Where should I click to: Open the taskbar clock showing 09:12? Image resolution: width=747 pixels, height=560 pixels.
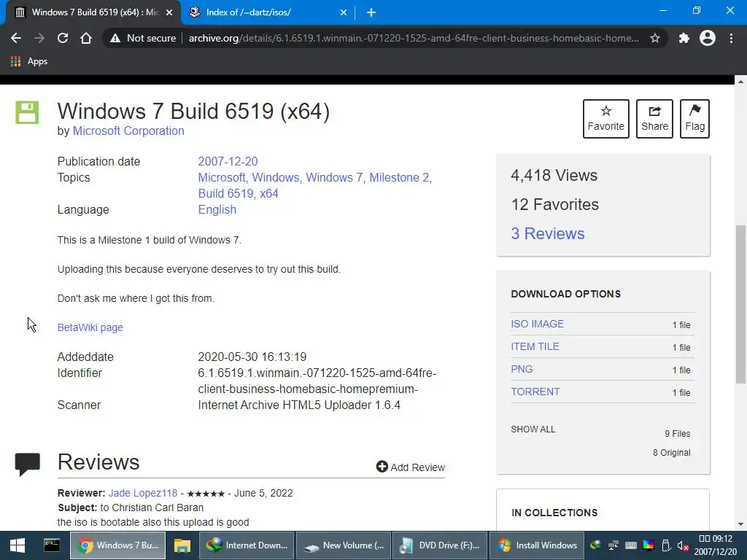coord(716,545)
